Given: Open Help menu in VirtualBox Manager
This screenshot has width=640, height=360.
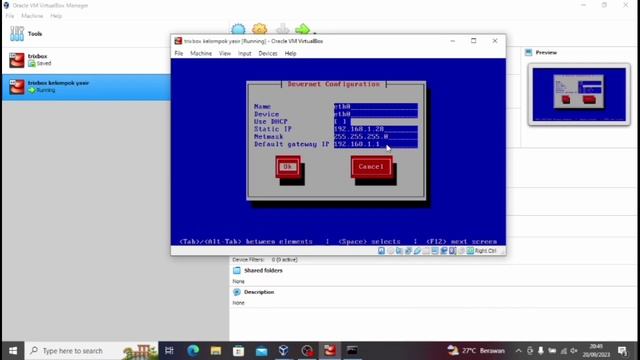Looking at the screenshot, I should pyautogui.click(x=56, y=16).
